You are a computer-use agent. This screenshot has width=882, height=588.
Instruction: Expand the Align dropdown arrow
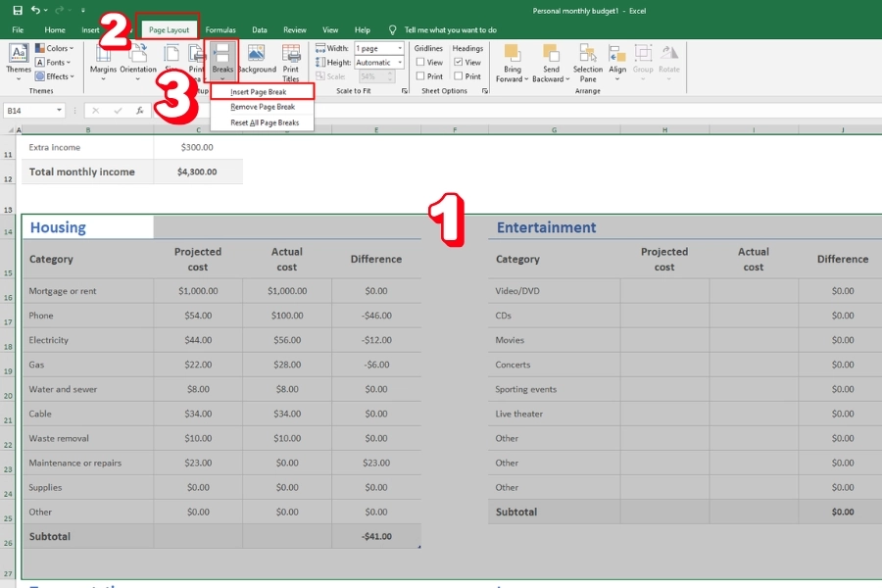pos(617,77)
